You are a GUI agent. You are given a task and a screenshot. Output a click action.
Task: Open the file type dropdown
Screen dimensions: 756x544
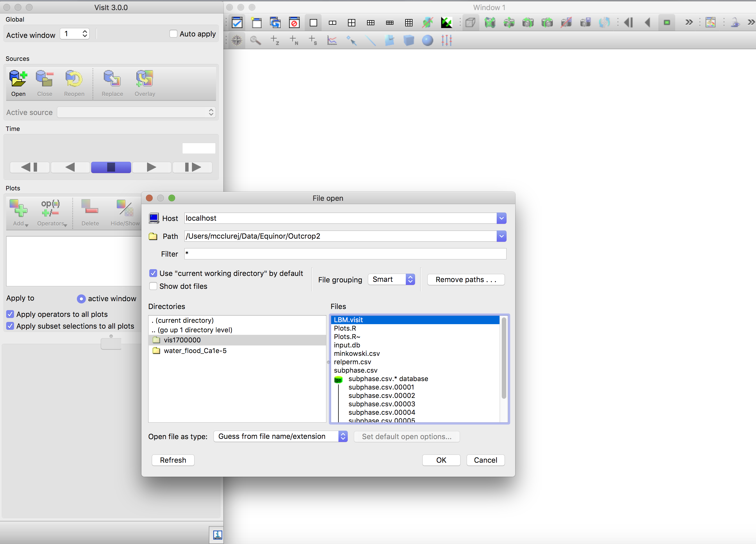tap(281, 436)
